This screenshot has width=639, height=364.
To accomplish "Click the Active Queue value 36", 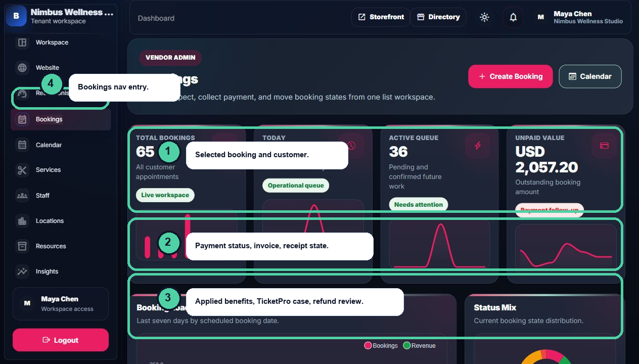I will (398, 152).
